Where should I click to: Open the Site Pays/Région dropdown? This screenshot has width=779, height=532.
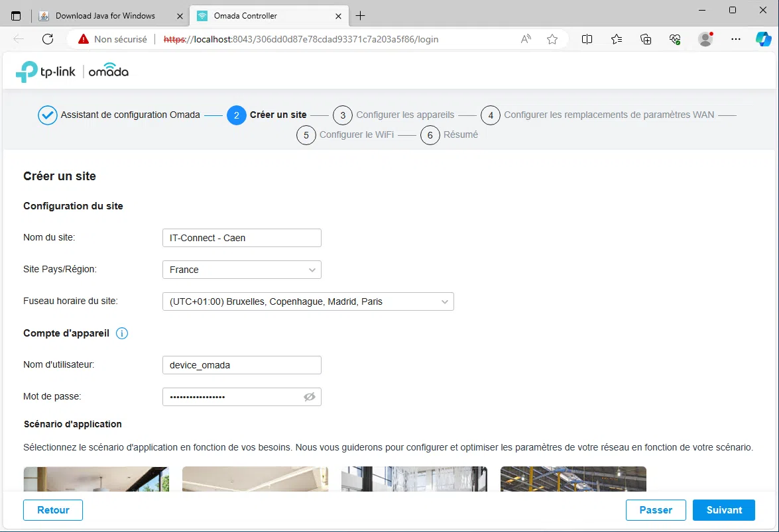(242, 270)
